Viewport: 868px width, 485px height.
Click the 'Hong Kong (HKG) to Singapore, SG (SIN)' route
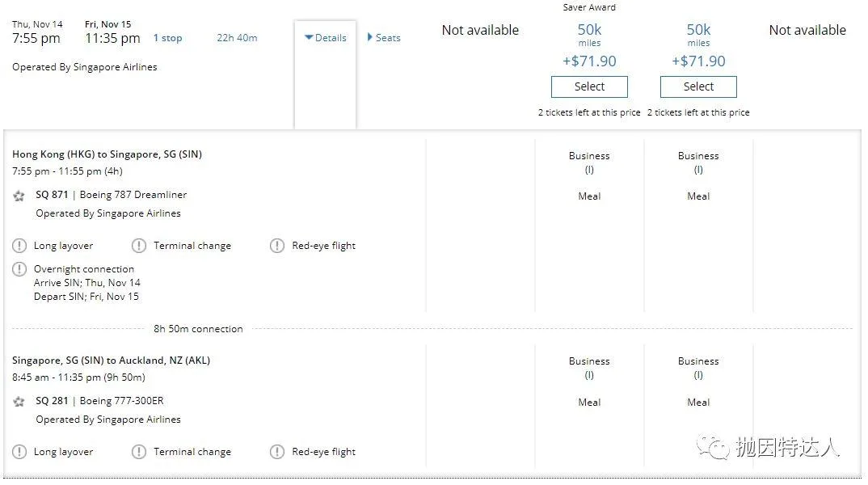tap(107, 154)
